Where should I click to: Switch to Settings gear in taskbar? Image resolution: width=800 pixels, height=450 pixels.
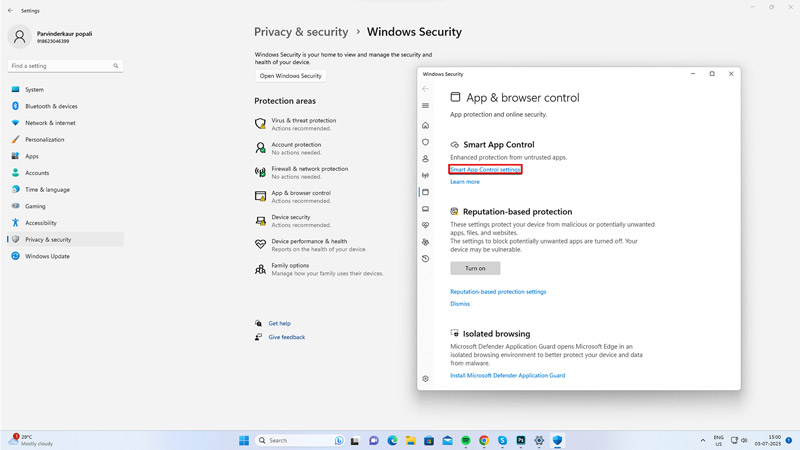[x=539, y=440]
